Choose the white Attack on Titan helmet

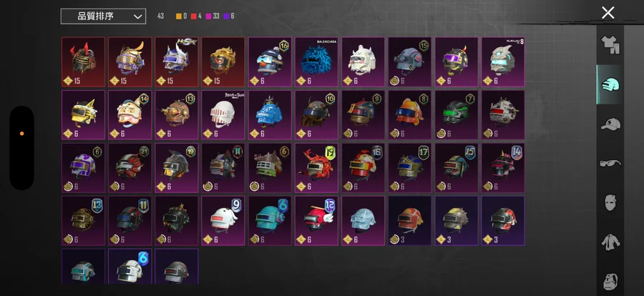[x=223, y=115]
